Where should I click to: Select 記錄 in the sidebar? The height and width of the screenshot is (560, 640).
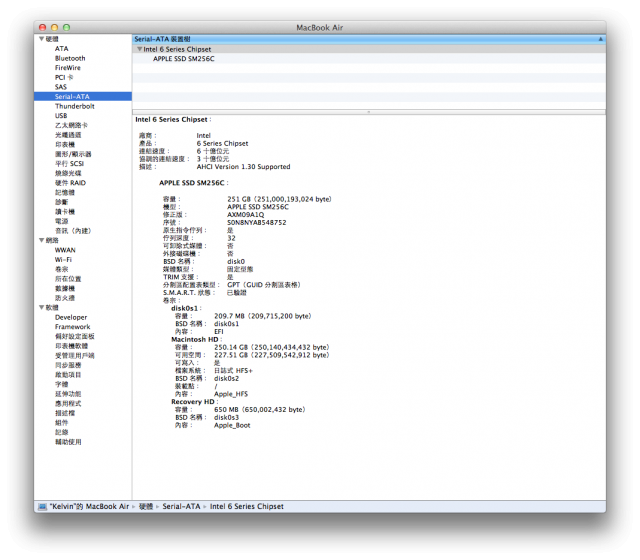click(x=62, y=432)
